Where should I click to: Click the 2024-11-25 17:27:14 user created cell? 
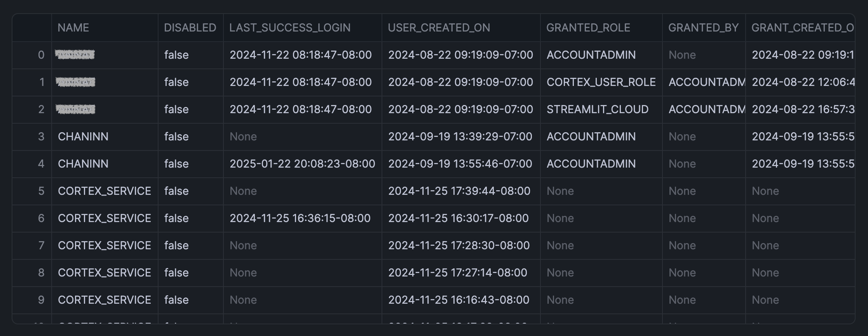tap(458, 273)
